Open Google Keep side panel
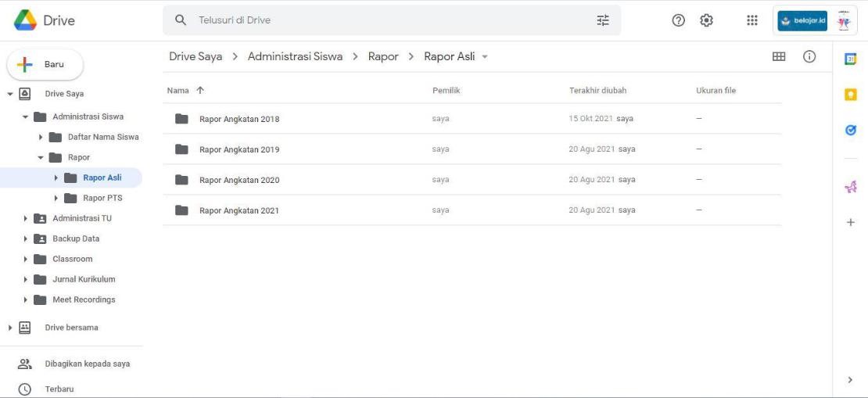The height and width of the screenshot is (398, 868). coord(851,95)
